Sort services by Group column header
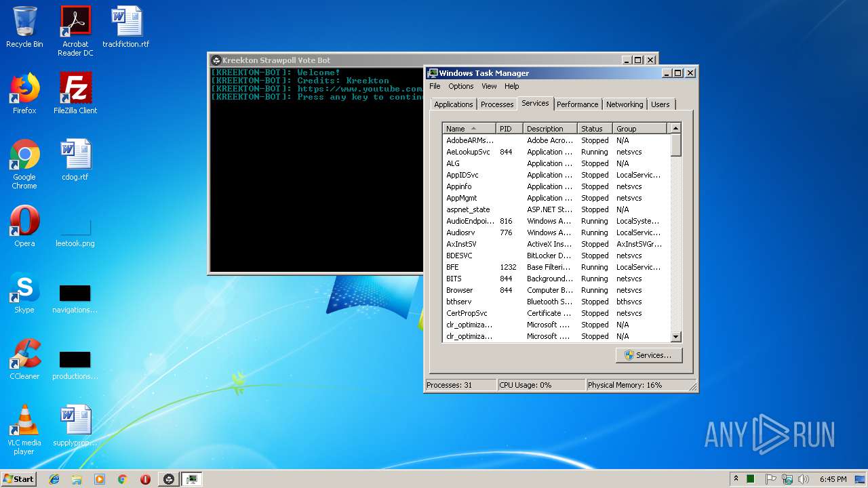The width and height of the screenshot is (868, 488). coord(641,128)
